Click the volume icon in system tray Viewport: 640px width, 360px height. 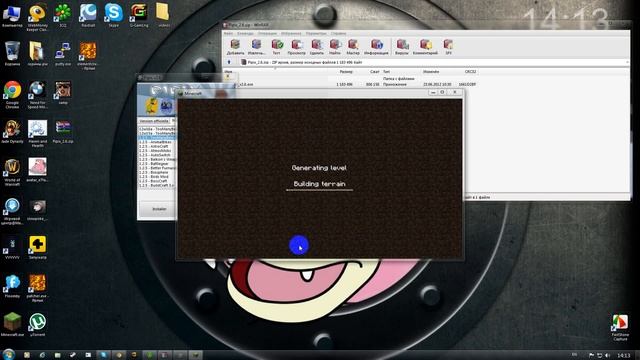608,356
